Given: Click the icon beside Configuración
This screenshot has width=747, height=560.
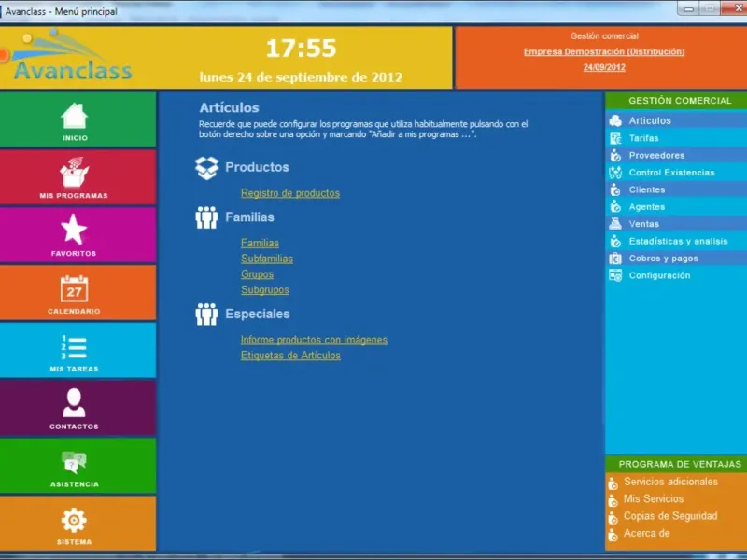Looking at the screenshot, I should [615, 275].
